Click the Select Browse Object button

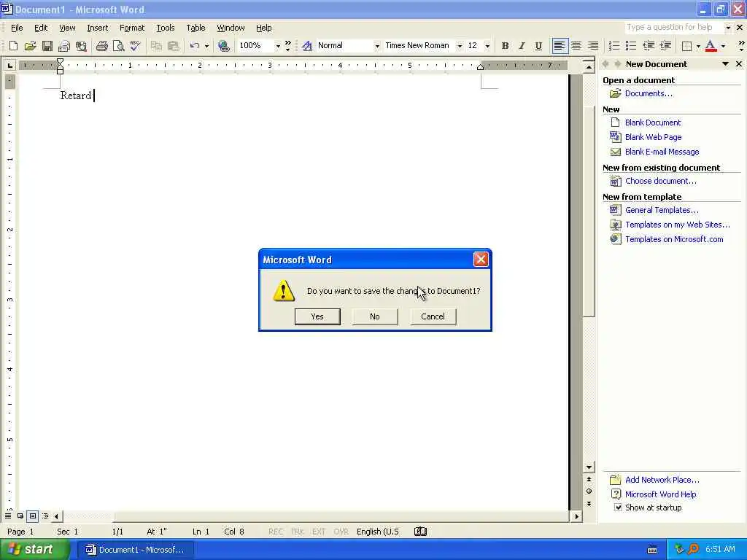pyautogui.click(x=589, y=491)
